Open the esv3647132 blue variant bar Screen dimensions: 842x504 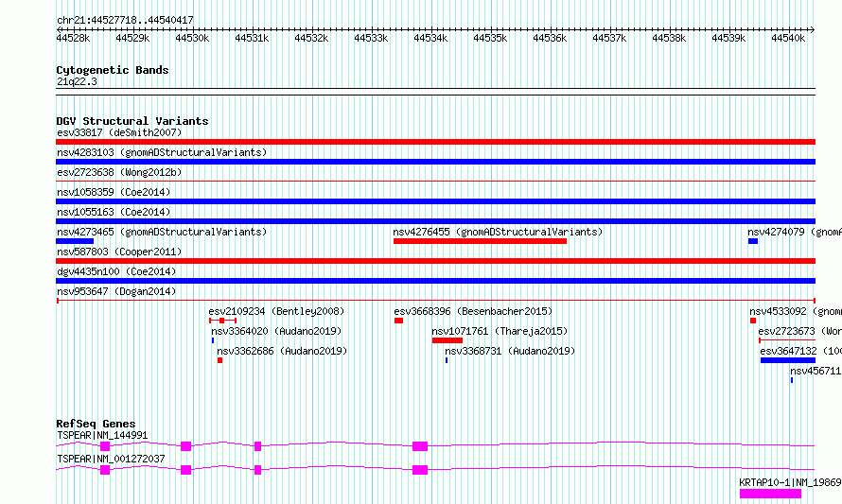[788, 360]
